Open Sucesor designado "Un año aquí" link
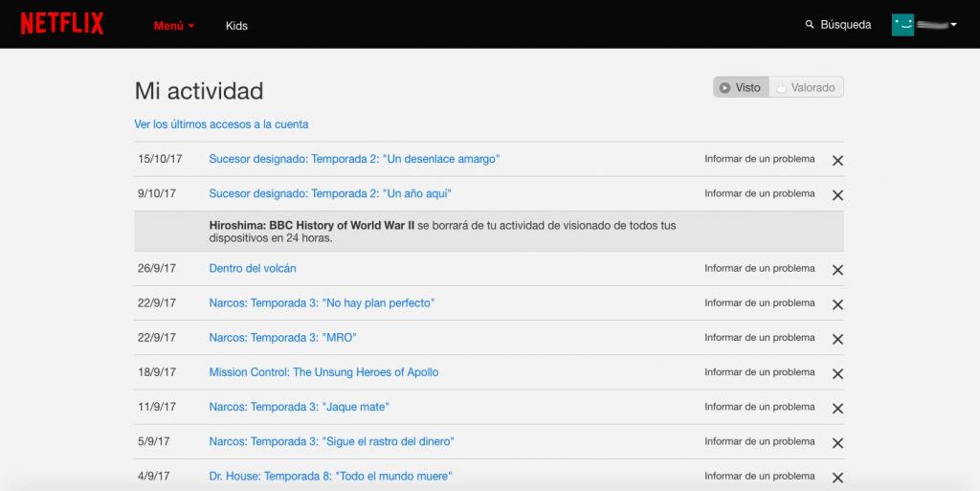This screenshot has height=491, width=980. (330, 193)
